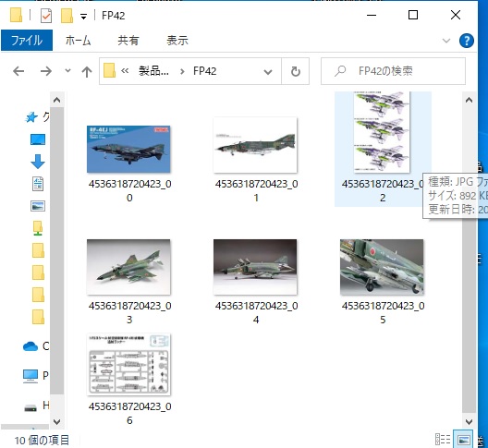
Task: Go back with the left arrow
Action: point(18,71)
